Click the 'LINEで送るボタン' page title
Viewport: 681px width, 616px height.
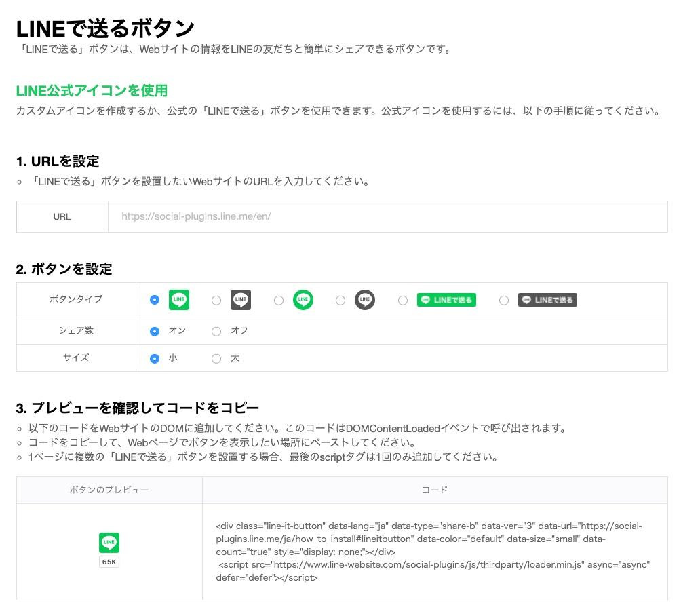point(105,28)
